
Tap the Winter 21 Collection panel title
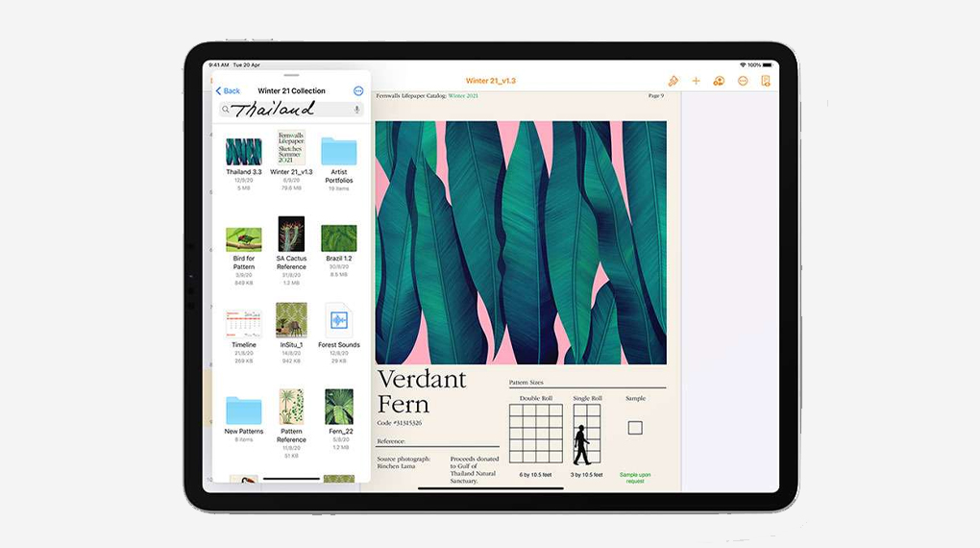click(291, 90)
